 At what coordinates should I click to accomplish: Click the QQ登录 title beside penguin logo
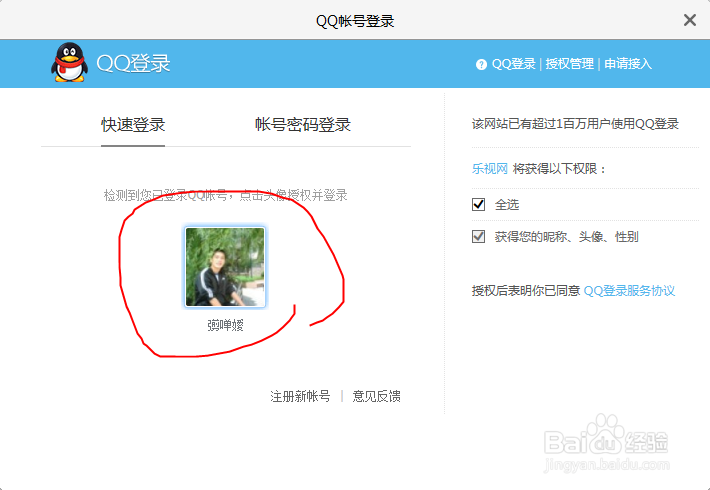click(134, 63)
